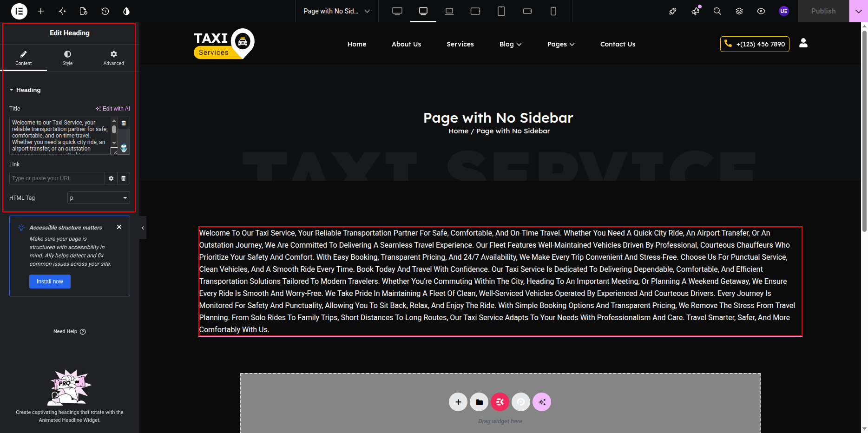Open the Finder search icon
Viewport: 868px width, 433px height.
717,11
